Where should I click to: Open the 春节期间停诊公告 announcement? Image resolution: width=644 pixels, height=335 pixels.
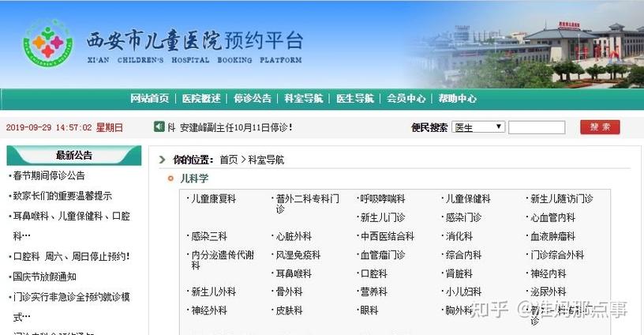pos(49,176)
